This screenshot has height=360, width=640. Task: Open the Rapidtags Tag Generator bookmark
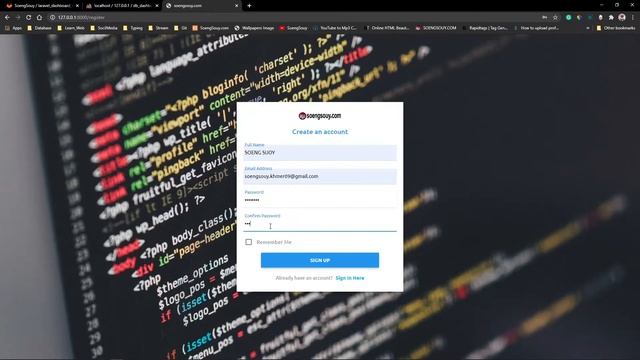coord(485,28)
